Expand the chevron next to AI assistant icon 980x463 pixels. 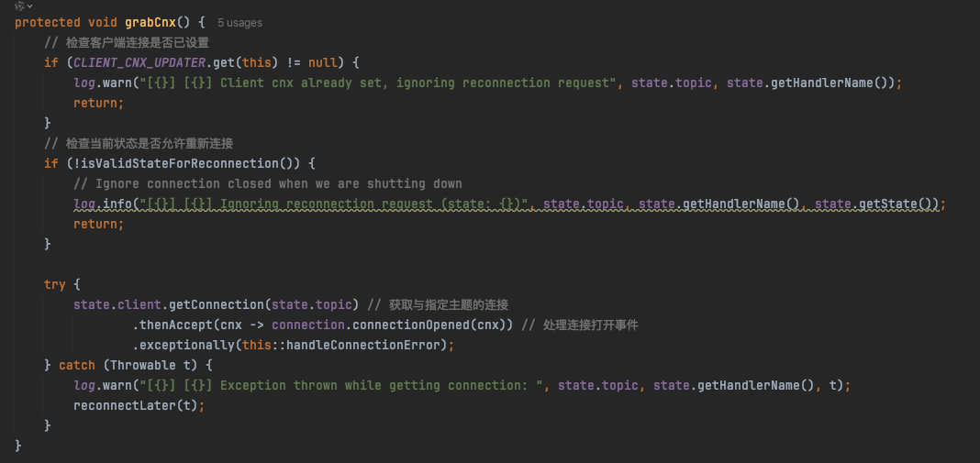tap(29, 6)
